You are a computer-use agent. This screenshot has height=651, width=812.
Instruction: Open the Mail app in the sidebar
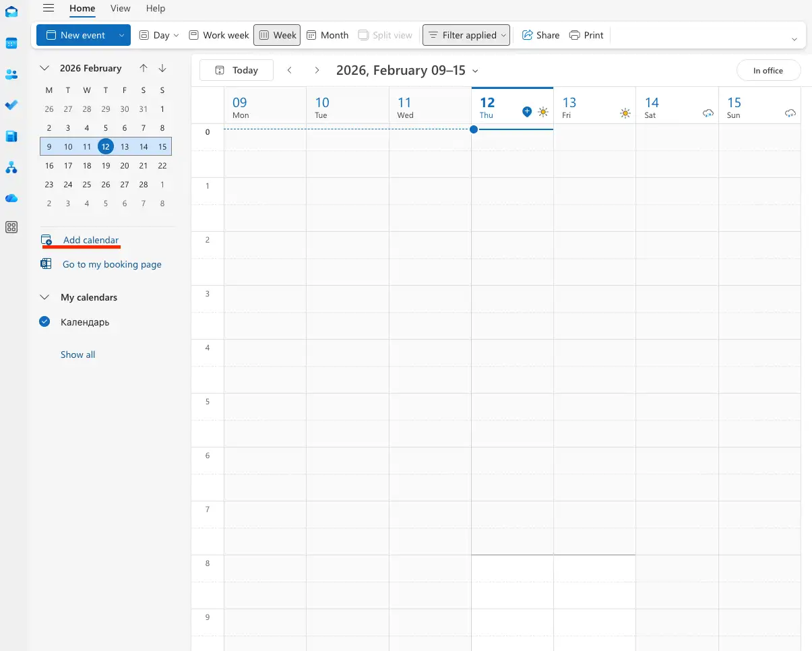(x=11, y=11)
